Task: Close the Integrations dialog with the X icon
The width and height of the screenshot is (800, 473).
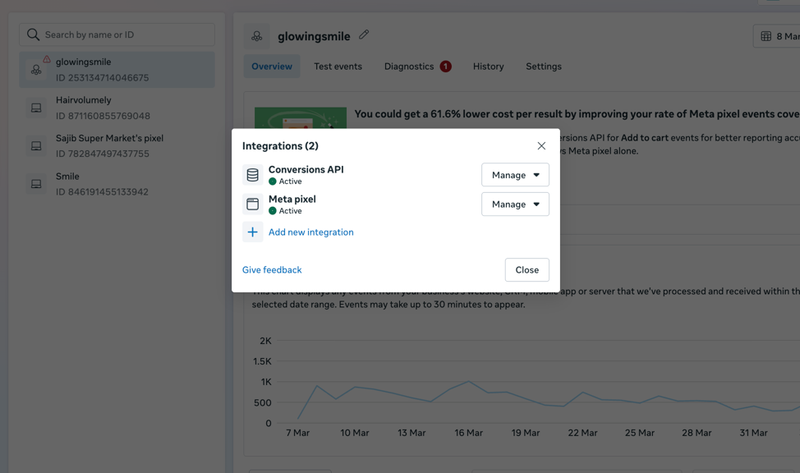Action: pos(541,146)
